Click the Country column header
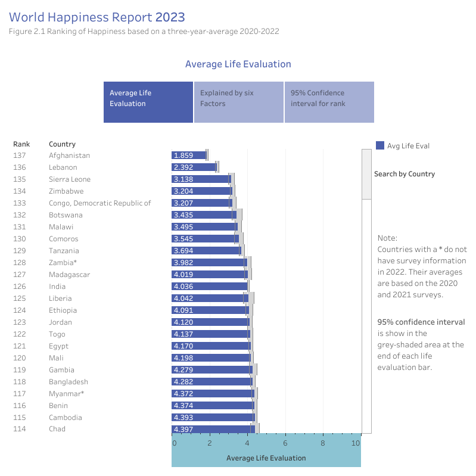Viewport: 476px width, 476px height. (x=62, y=144)
